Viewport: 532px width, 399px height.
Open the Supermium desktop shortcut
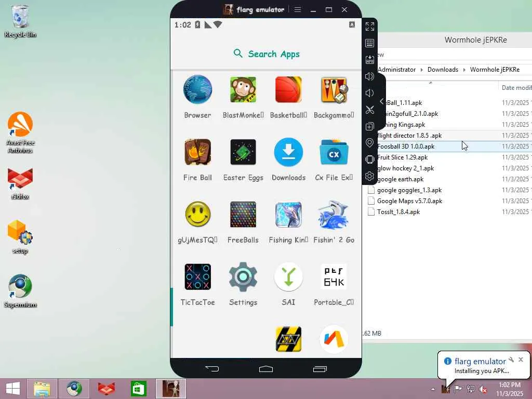coord(20,291)
